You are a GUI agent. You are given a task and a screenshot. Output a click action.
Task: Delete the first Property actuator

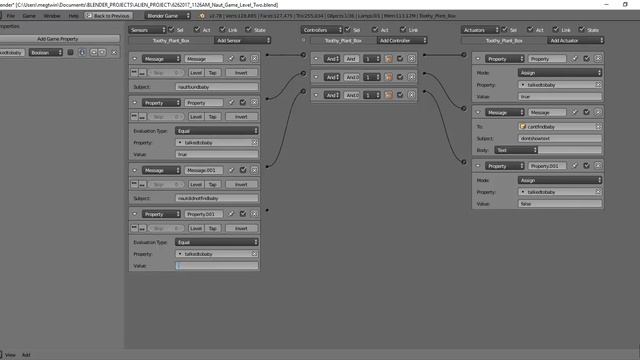pos(598,59)
